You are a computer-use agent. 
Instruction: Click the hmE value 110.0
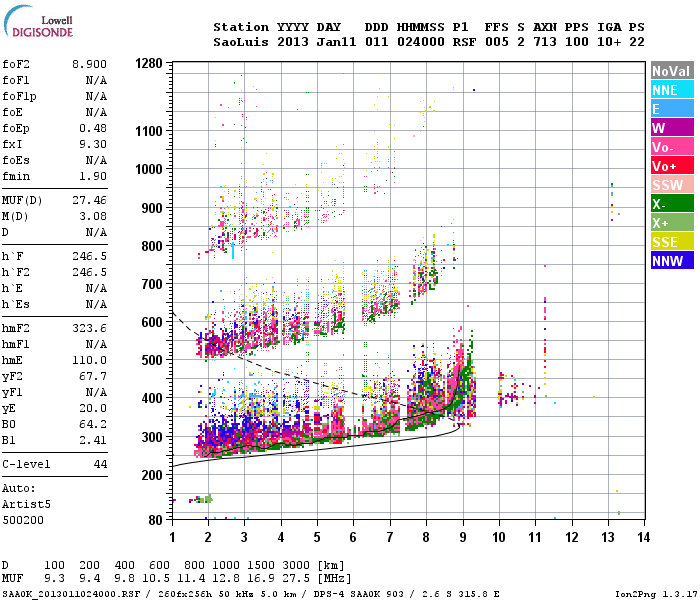click(89, 360)
